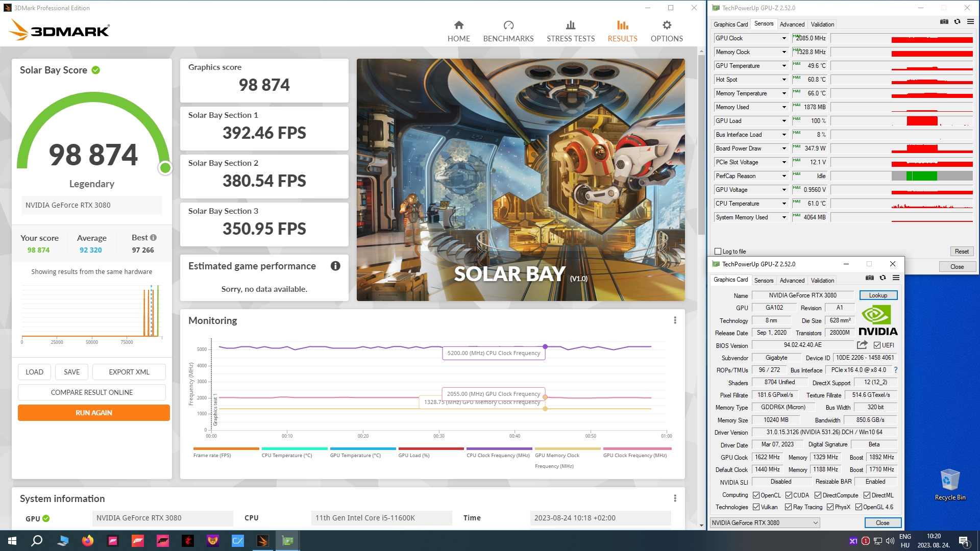Click the GPU-Z Lookup button
The image size is (980, 551).
pos(878,295)
